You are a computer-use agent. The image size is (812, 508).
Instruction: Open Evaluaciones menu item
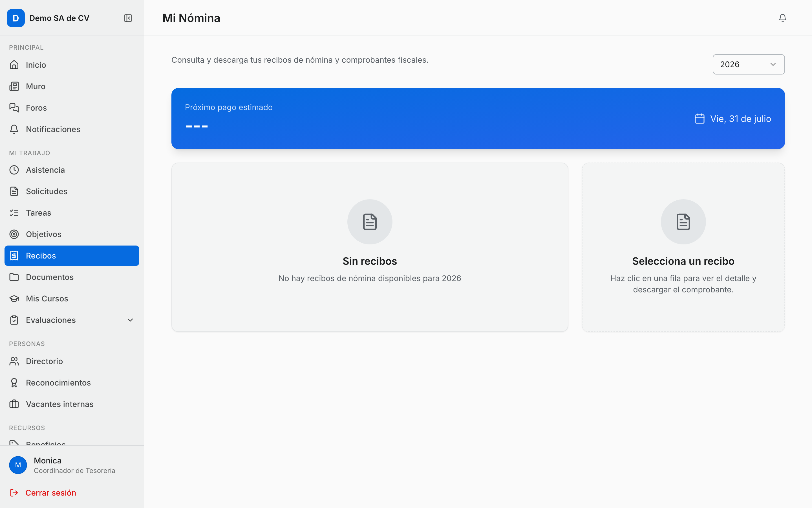(x=72, y=320)
